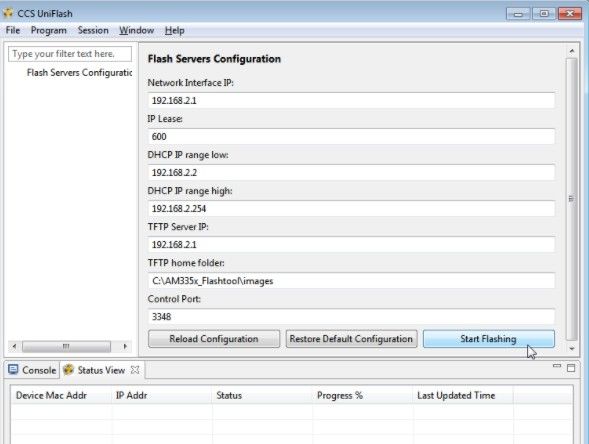Click the Control Port field
The image size is (589, 444).
(351, 317)
